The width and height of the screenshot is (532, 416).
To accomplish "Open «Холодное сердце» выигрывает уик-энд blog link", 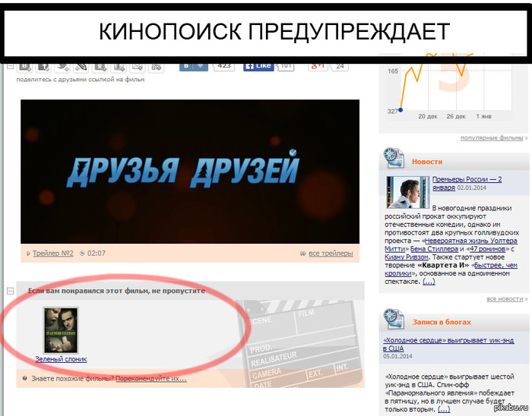I will (448, 344).
